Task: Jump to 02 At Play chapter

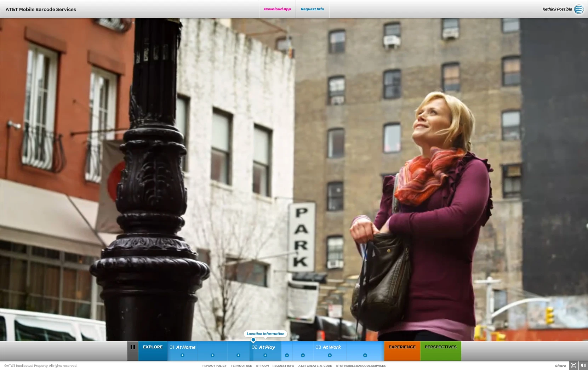Action: pyautogui.click(x=263, y=347)
